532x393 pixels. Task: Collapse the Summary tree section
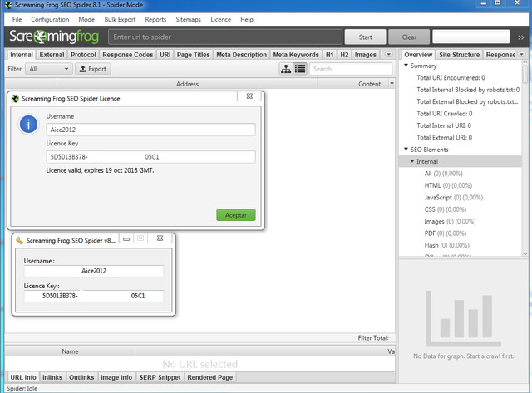(406, 65)
